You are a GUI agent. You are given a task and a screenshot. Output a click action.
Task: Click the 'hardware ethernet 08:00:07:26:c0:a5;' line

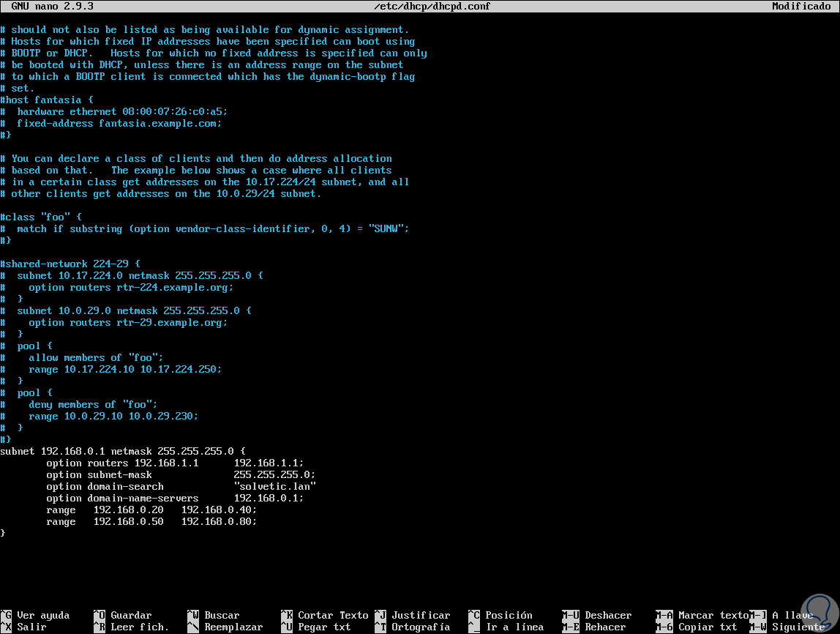pyautogui.click(x=113, y=112)
